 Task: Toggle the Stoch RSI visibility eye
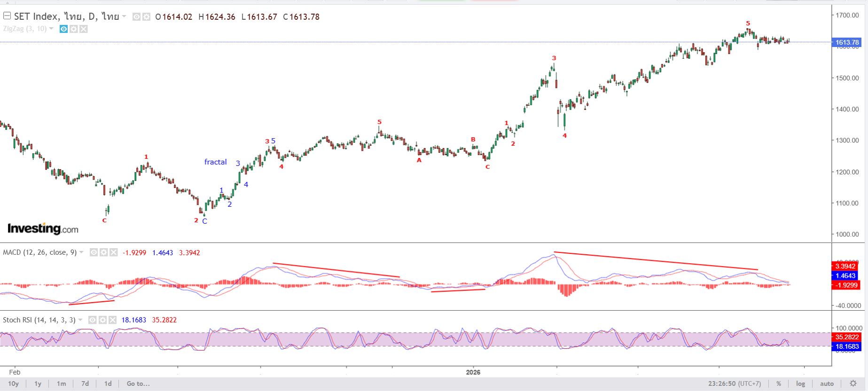coord(93,320)
